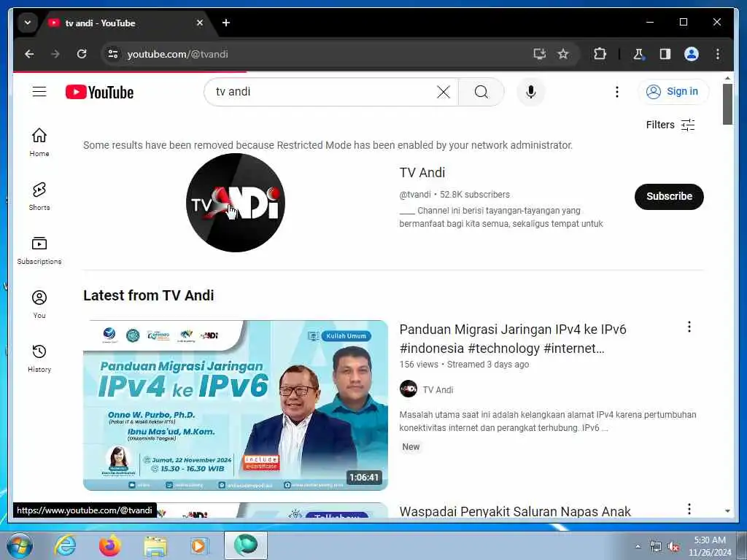Open the You sidebar section
The height and width of the screenshot is (560, 747).
point(39,304)
